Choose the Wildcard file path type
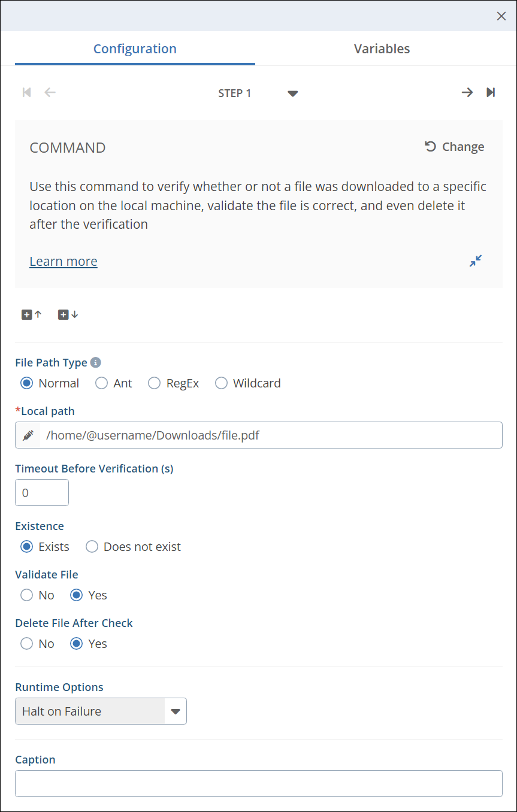 point(222,383)
